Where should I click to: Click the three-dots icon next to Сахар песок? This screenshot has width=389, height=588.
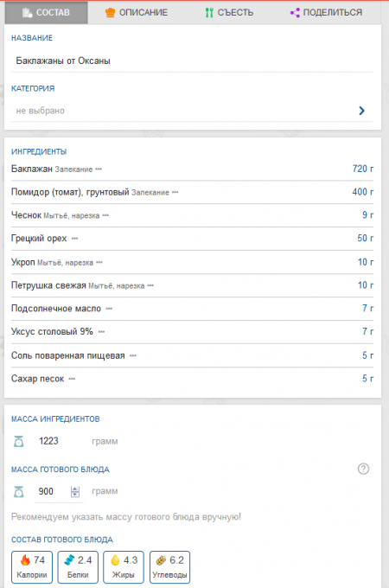(72, 379)
